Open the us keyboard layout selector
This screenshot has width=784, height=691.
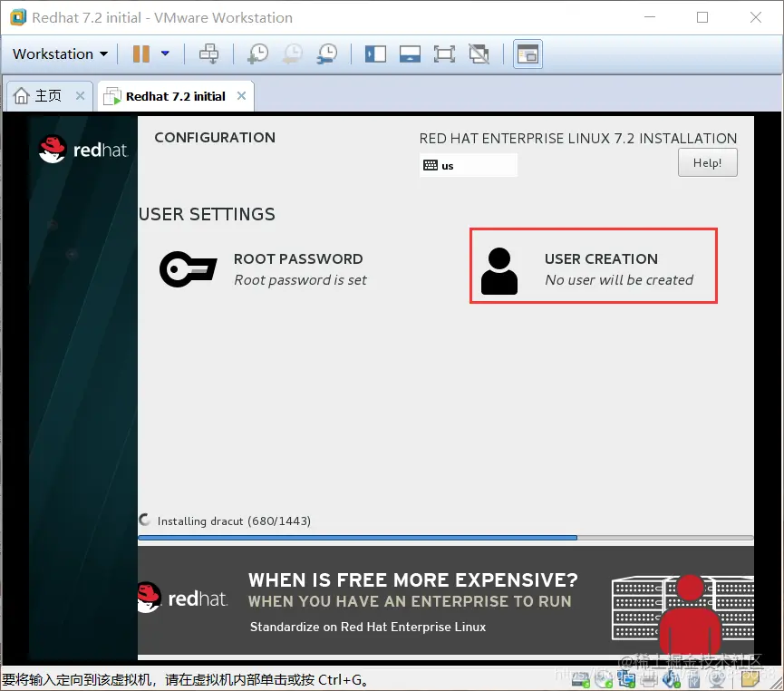[x=468, y=166]
